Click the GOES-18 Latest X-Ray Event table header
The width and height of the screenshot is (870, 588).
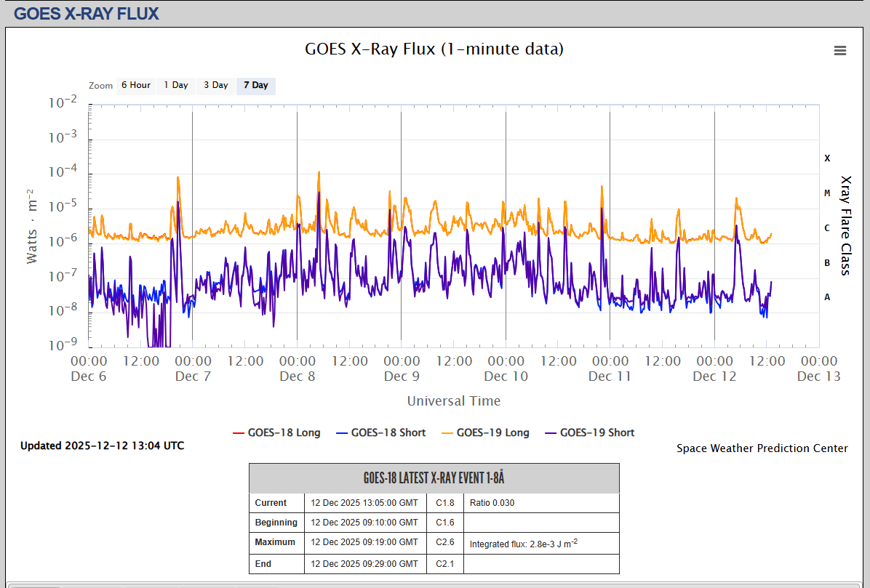click(x=434, y=478)
